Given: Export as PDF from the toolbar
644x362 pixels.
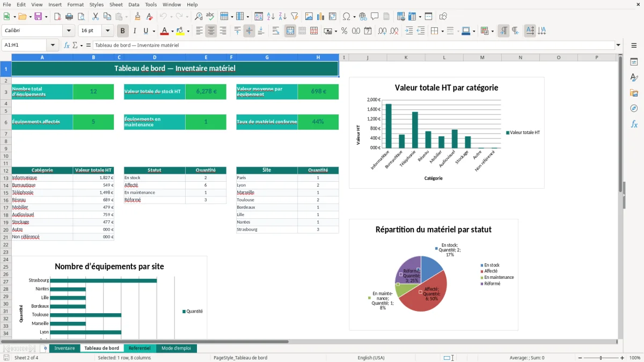Looking at the screenshot, I should pyautogui.click(x=57, y=17).
